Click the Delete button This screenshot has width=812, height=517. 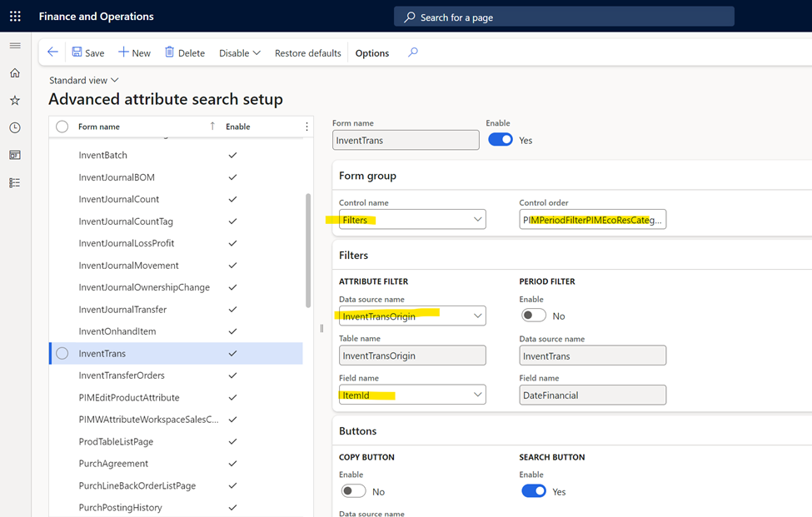185,52
